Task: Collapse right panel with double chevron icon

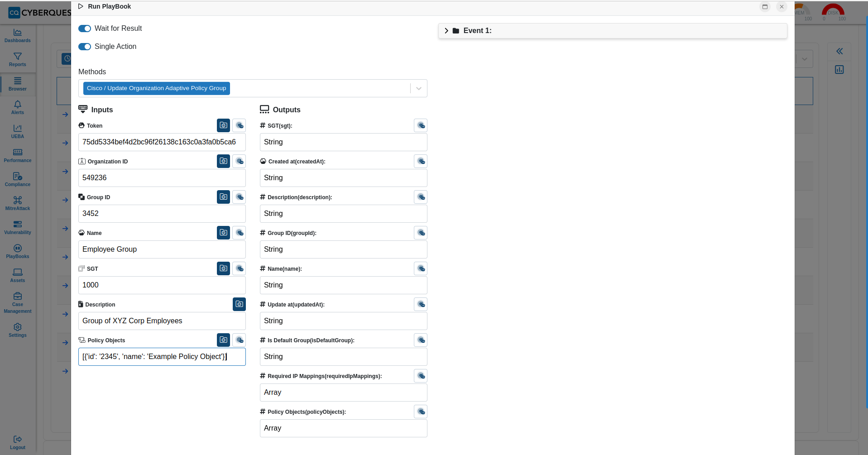Action: click(839, 51)
